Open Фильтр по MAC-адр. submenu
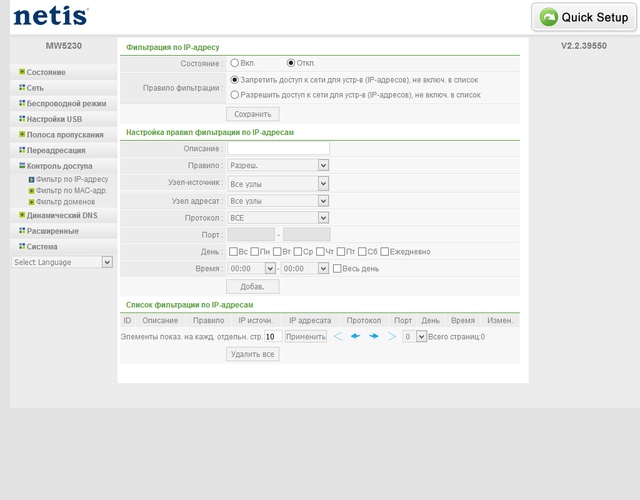The height and width of the screenshot is (500, 640). (x=71, y=191)
